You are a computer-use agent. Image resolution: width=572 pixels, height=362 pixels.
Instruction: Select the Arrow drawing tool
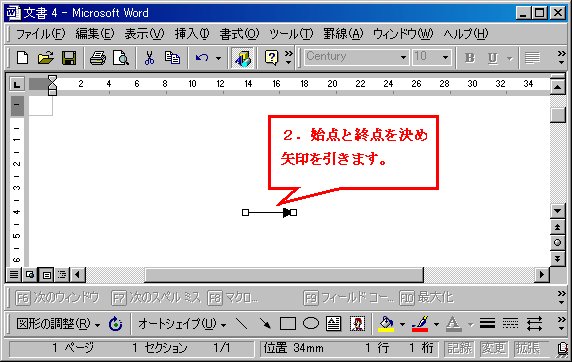tap(265, 323)
